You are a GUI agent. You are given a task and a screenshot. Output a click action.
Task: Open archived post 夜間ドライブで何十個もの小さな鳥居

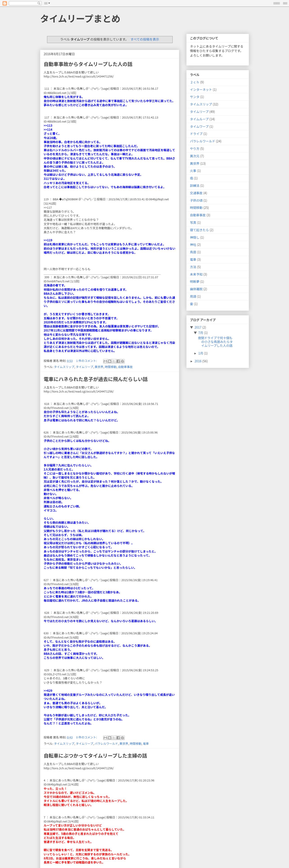(215, 342)
